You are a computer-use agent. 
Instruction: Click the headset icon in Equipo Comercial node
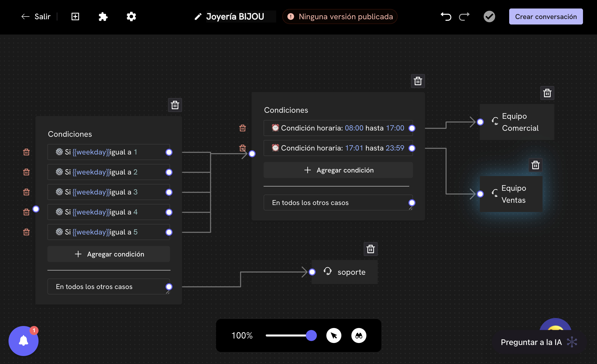pos(495,121)
